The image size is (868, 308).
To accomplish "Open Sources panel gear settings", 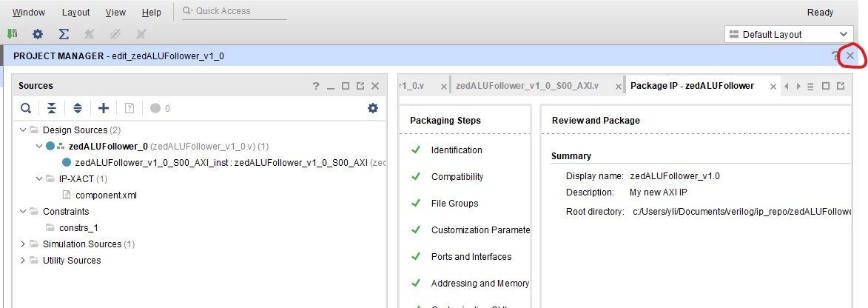I will point(372,108).
